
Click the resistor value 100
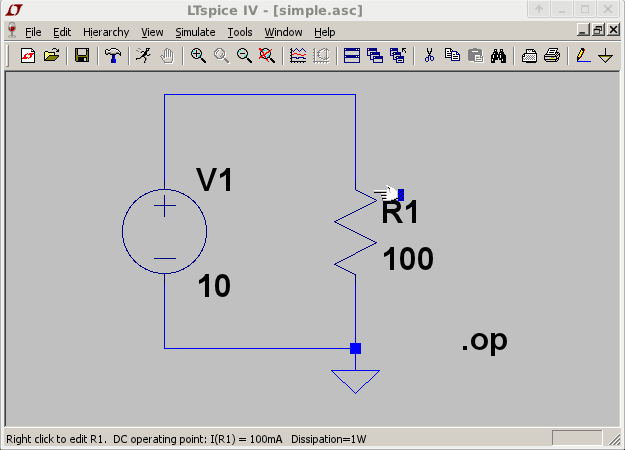coord(408,259)
